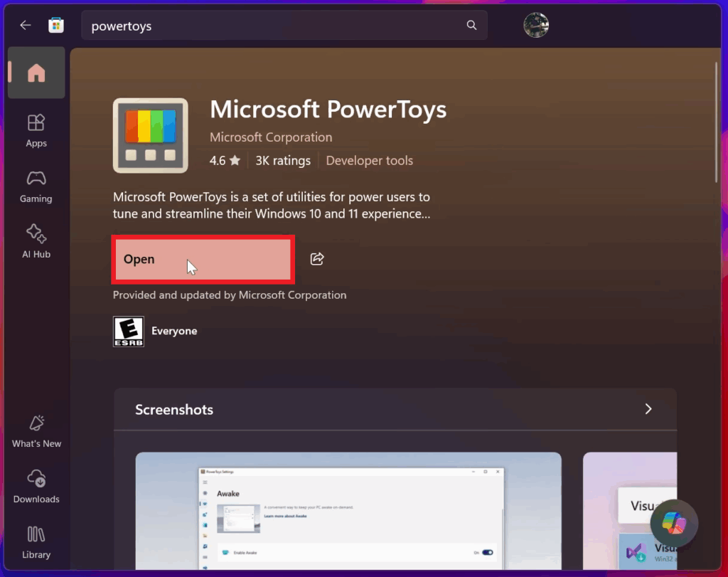Image resolution: width=728 pixels, height=577 pixels.
Task: Open What's New in the sidebar
Action: pyautogui.click(x=36, y=431)
